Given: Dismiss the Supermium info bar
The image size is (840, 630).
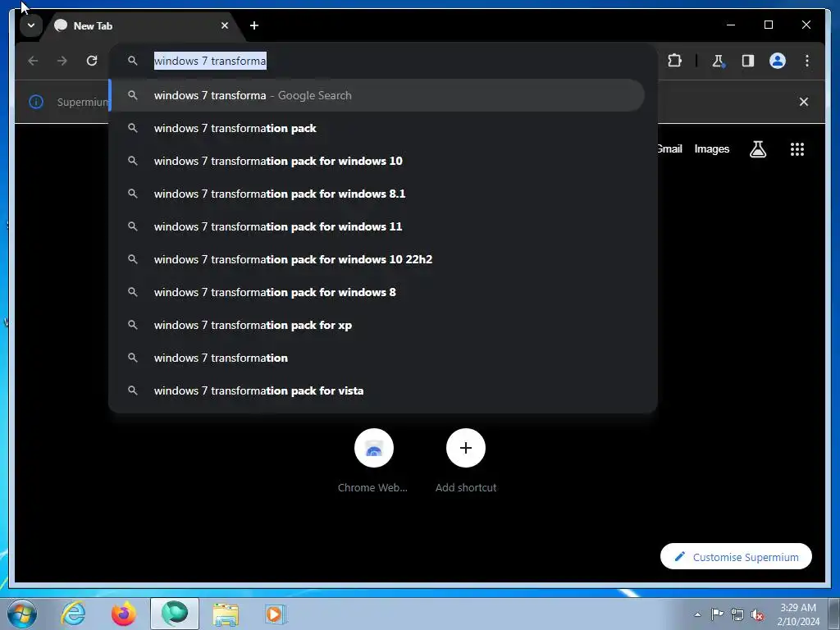Looking at the screenshot, I should click(804, 102).
